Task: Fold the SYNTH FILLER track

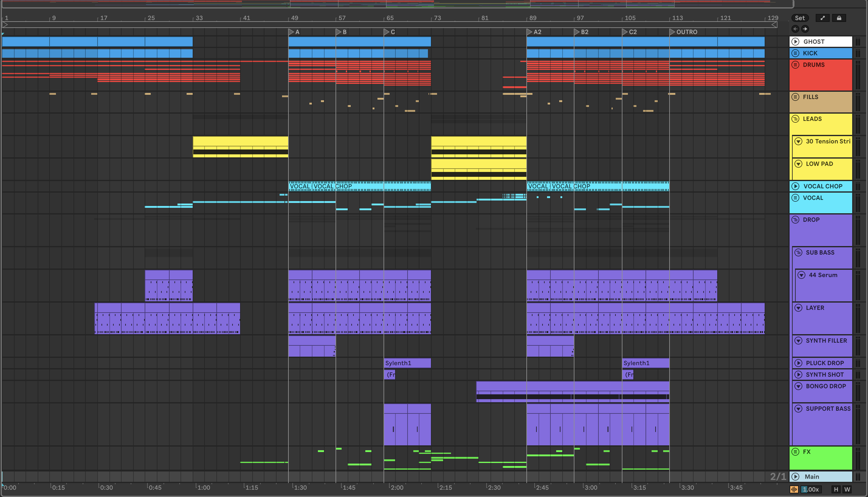Action: [798, 341]
